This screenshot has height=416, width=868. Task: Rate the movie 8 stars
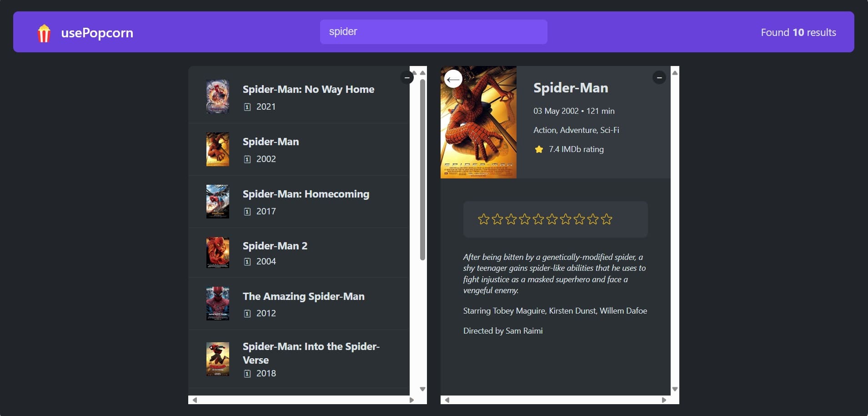click(x=579, y=219)
